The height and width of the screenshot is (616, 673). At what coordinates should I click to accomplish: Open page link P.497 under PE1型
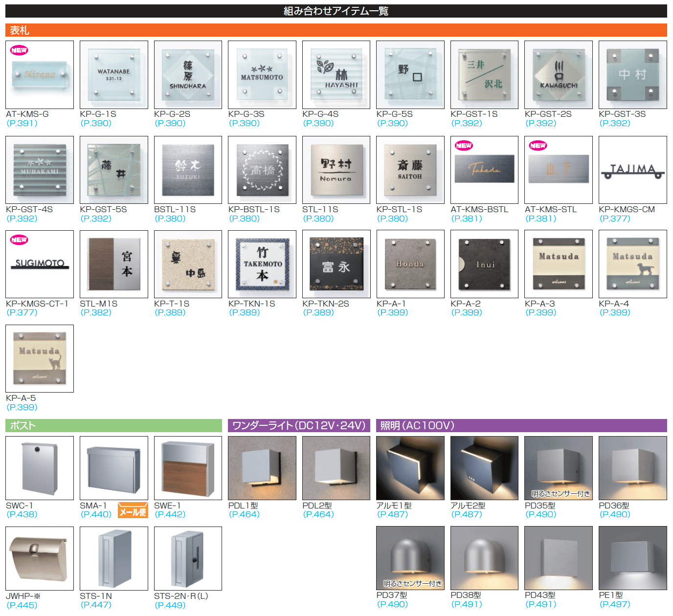pyautogui.click(x=615, y=604)
